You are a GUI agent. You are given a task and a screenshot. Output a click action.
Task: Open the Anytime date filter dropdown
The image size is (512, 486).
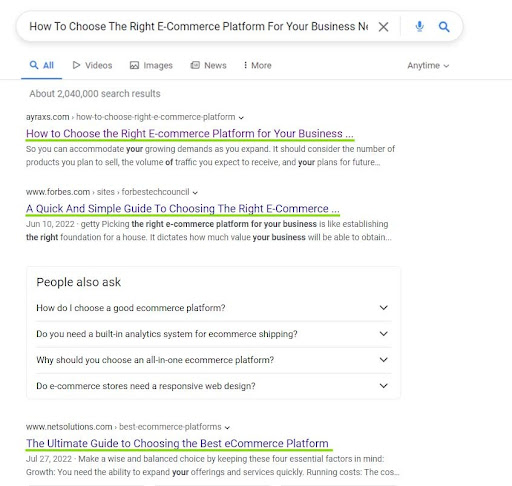tap(428, 66)
